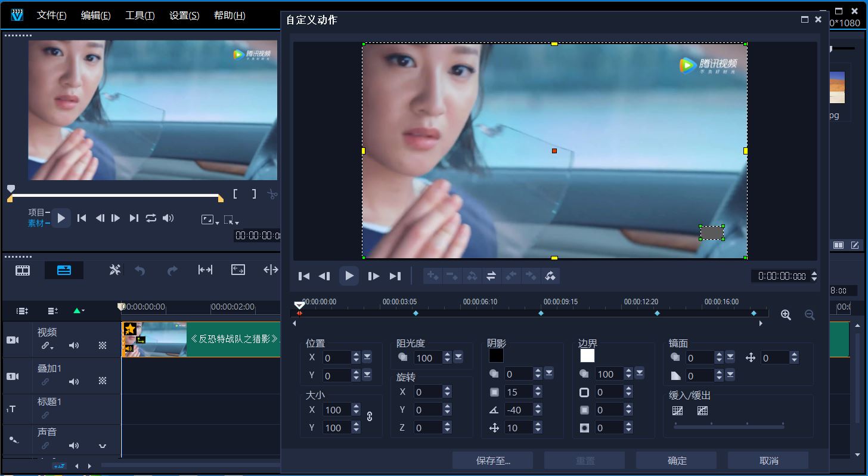The height and width of the screenshot is (476, 868).
Task: Jump to start in custom motion dialog
Action: (x=304, y=276)
